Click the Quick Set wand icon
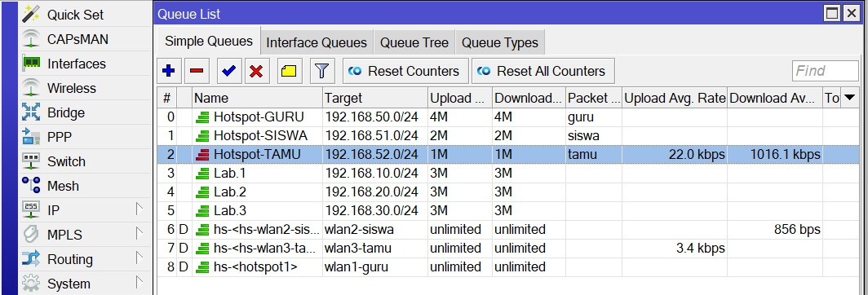The height and width of the screenshot is (295, 868). click(31, 14)
